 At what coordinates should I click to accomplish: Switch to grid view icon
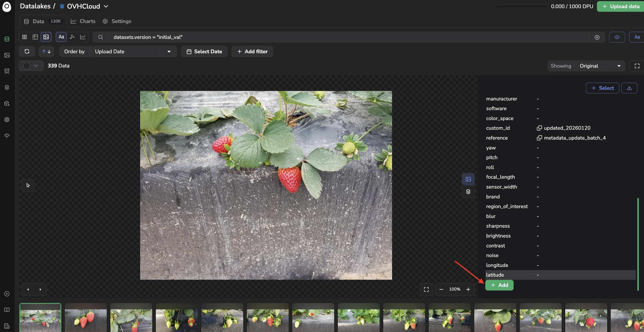coord(25,37)
